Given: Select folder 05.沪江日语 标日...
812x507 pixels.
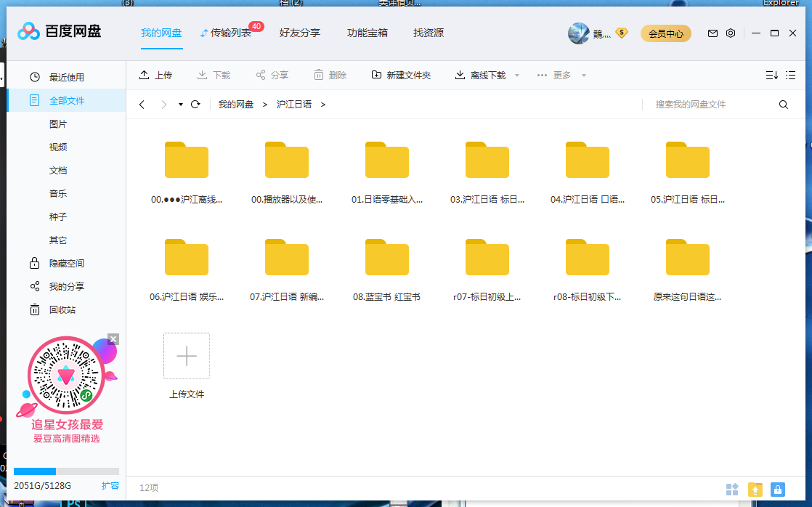Looking at the screenshot, I should point(688,173).
